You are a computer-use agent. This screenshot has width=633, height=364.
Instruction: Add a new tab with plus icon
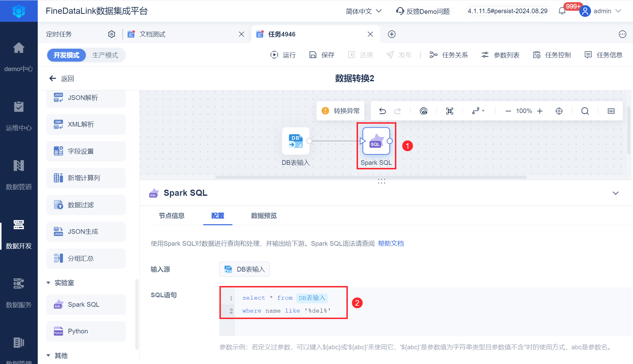392,34
